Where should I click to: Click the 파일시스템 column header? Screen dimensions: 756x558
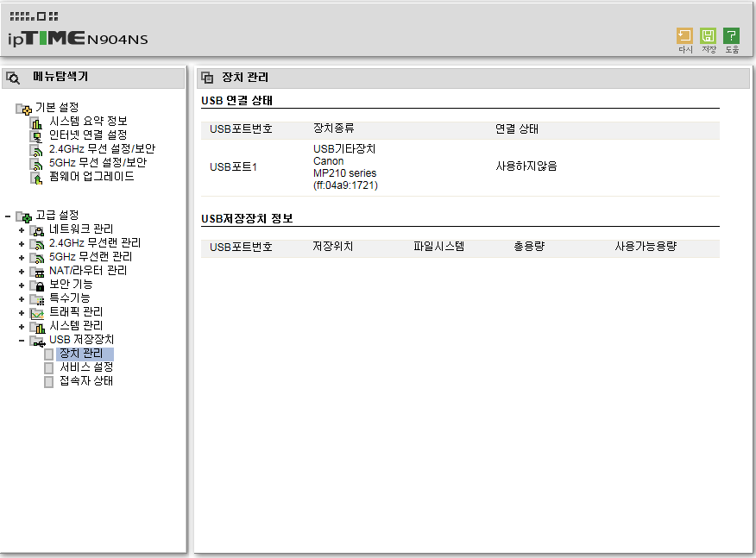tap(438, 247)
